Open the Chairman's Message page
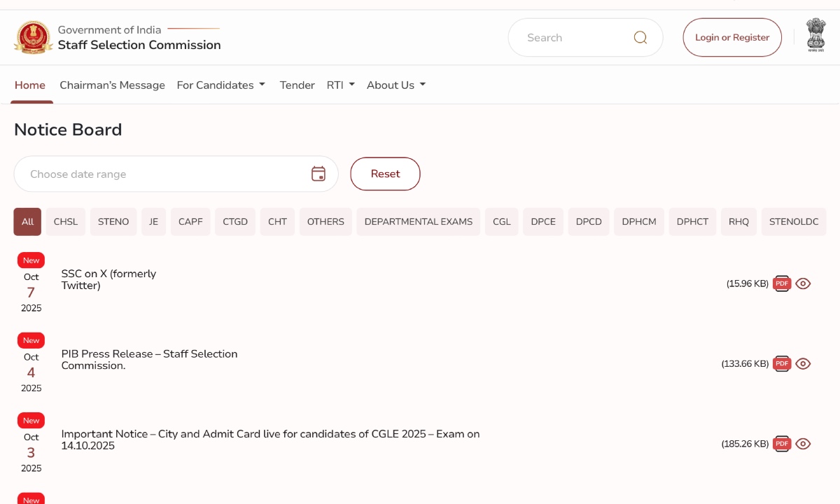This screenshot has height=504, width=840. (x=112, y=85)
